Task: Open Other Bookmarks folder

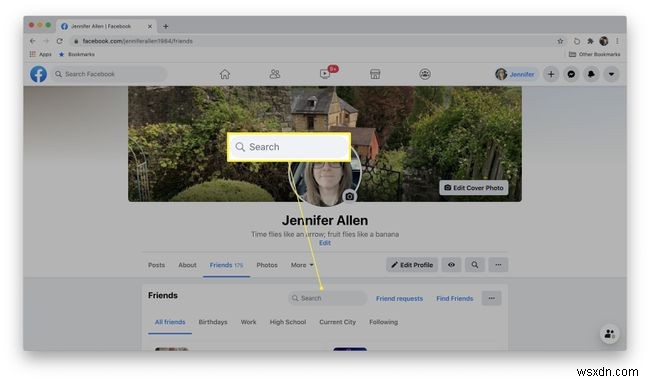Action: point(594,54)
